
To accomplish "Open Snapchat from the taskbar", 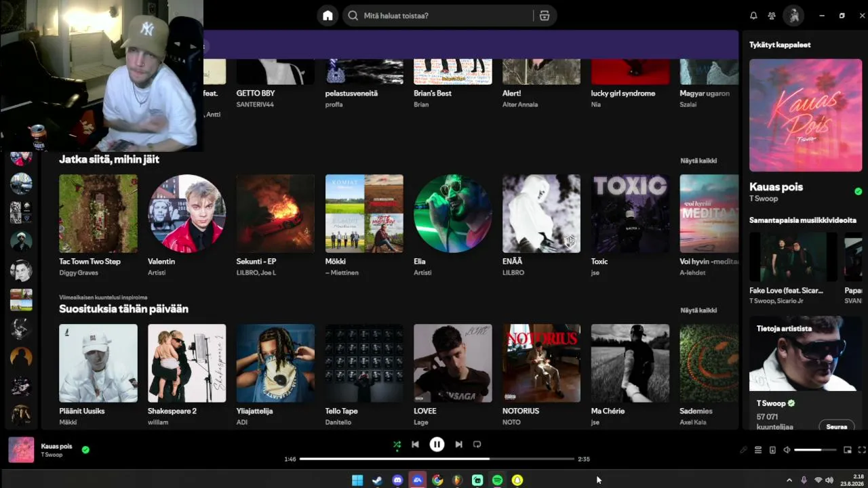I will coord(517,481).
